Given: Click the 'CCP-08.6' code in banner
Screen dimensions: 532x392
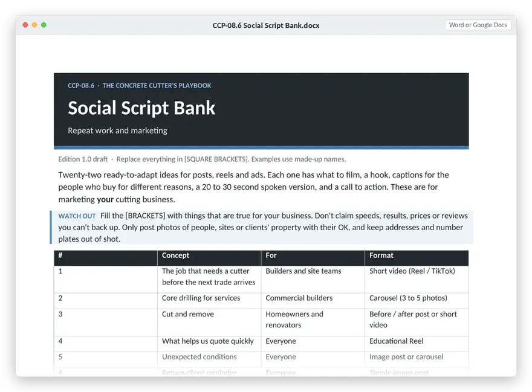Looking at the screenshot, I should (x=81, y=85).
